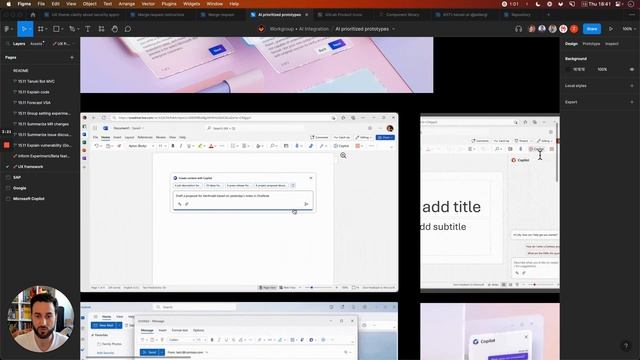The height and width of the screenshot is (360, 640).
Task: Click the presenter webcam bubble
Action: pyautogui.click(x=41, y=319)
